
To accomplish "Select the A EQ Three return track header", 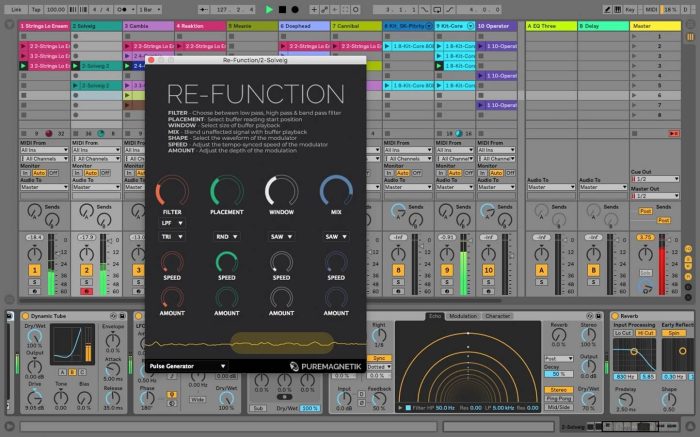I will click(551, 26).
